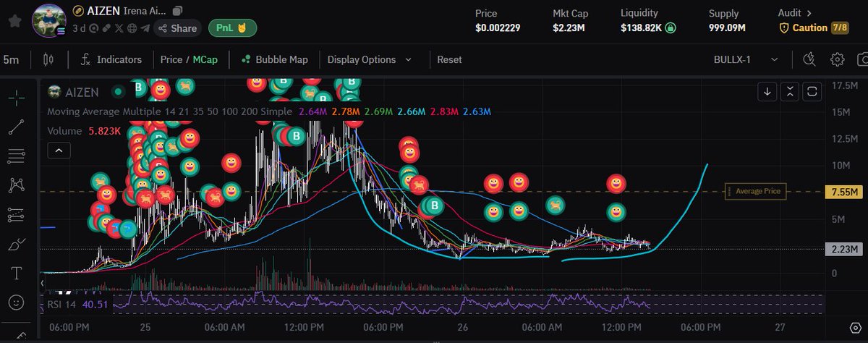This screenshot has width=868, height=343.
Task: Select the brush drawing tool
Action: coord(16,245)
